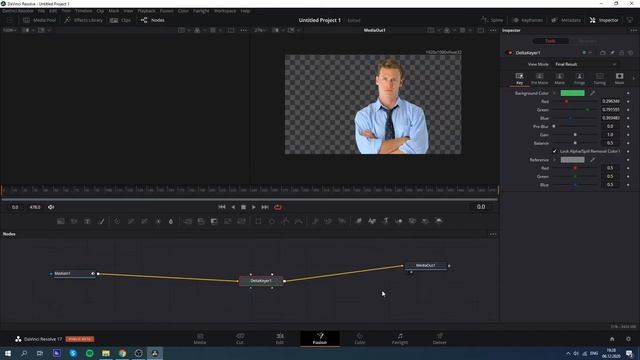The height and width of the screenshot is (360, 640).
Task: Open left viewer zoom dropdown
Action: 9,30
